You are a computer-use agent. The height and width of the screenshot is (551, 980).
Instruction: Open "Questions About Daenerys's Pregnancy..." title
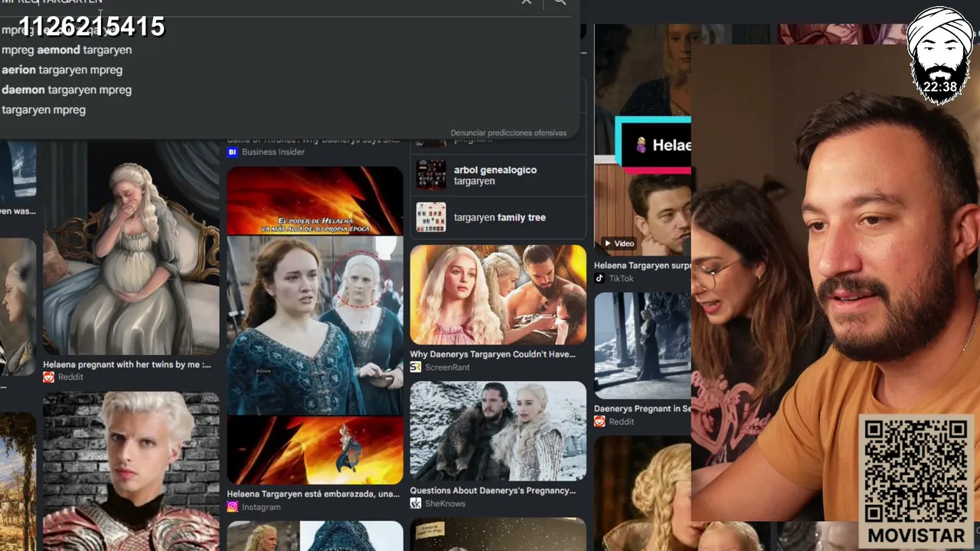coord(493,491)
